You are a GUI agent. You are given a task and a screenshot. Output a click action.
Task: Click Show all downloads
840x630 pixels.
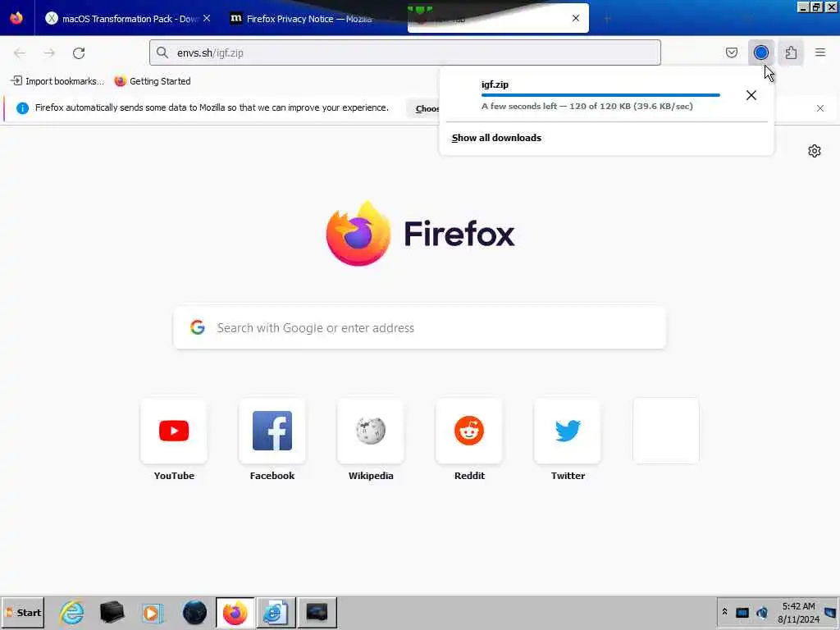[496, 138]
